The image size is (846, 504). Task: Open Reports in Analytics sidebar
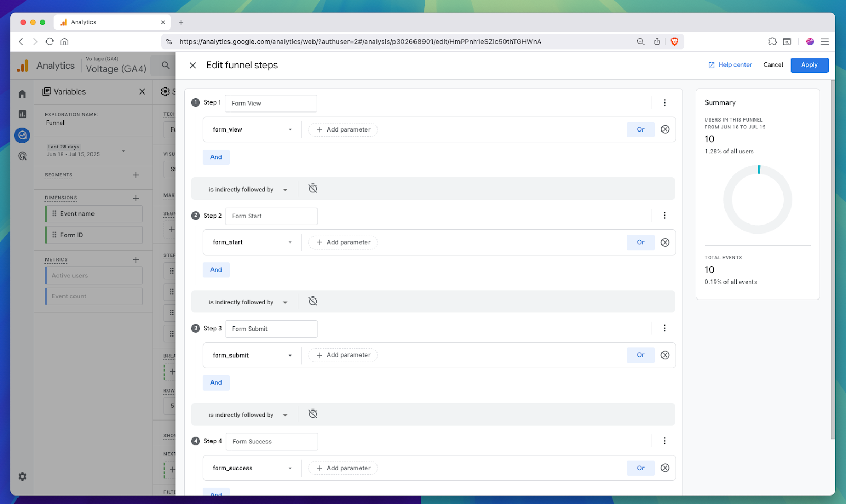[x=22, y=114]
